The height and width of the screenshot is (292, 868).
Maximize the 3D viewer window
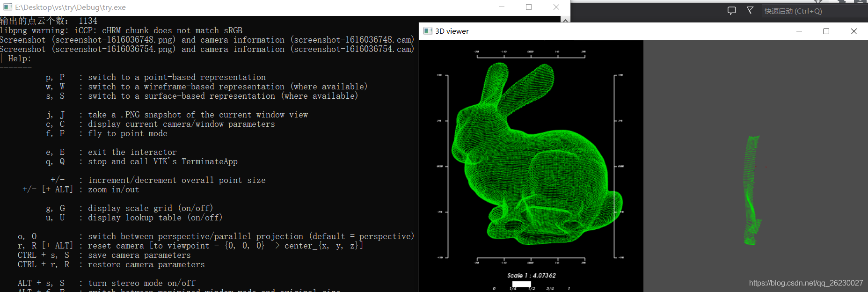pyautogui.click(x=826, y=31)
